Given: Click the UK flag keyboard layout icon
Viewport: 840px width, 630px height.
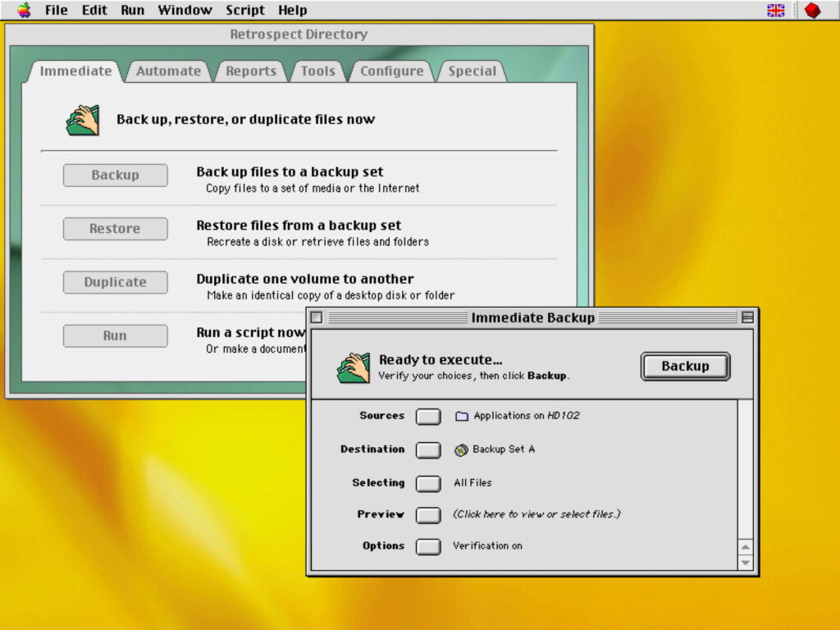Looking at the screenshot, I should (x=775, y=11).
